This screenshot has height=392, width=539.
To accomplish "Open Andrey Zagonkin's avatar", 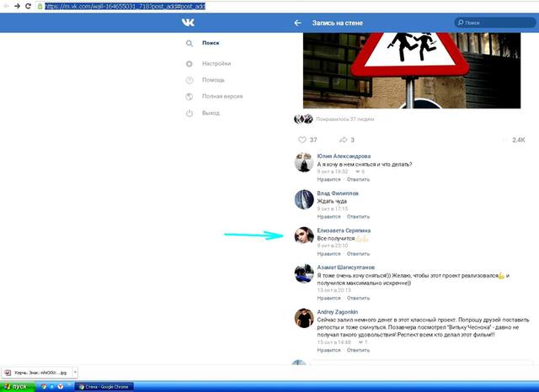I will pyautogui.click(x=304, y=318).
